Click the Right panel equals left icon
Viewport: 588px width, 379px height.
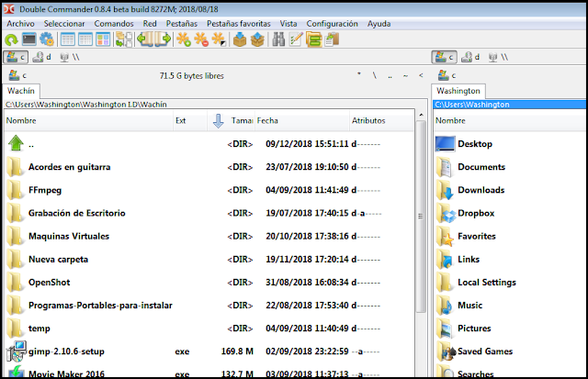pos(163,39)
